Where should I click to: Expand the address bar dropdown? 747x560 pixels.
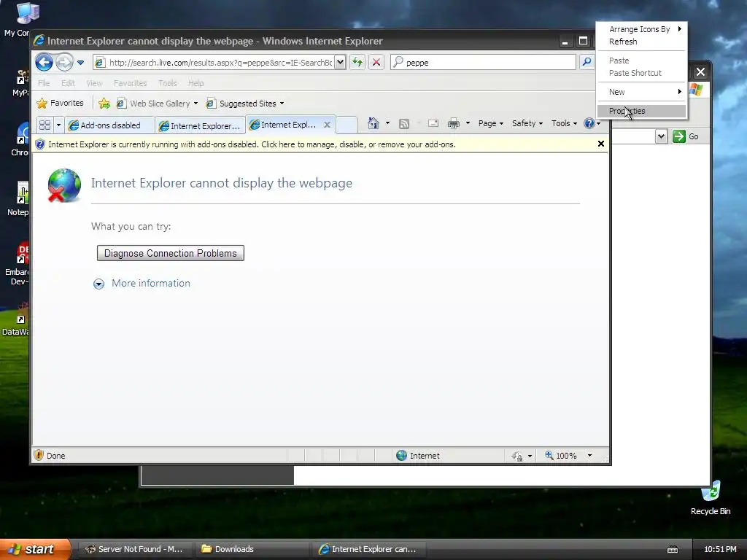click(340, 63)
